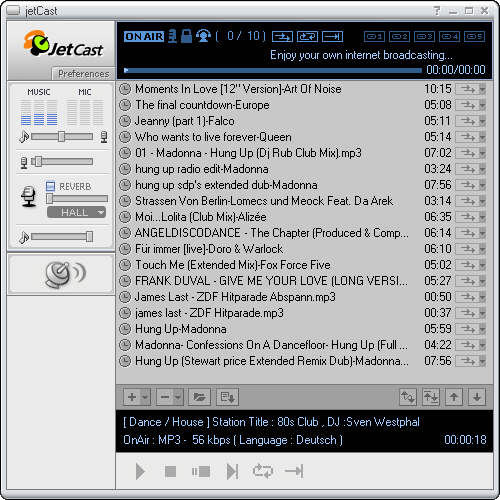Click the playback progress bar
This screenshot has width=500, height=500.
[273, 70]
